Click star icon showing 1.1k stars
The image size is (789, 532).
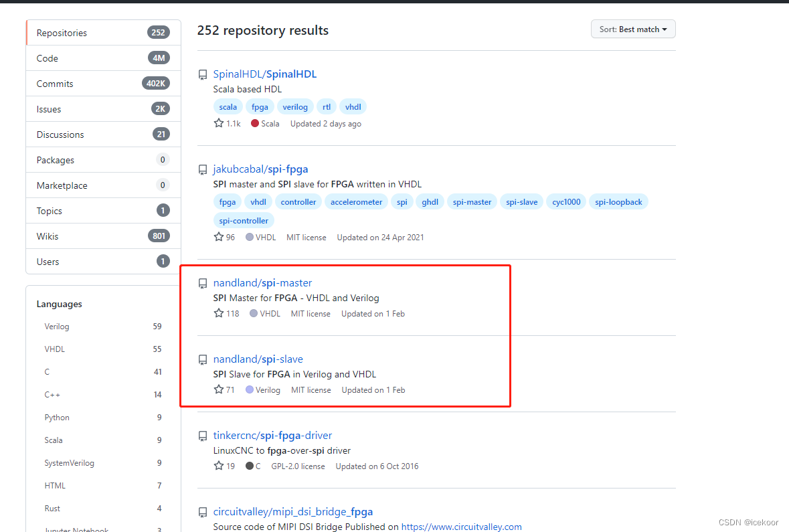pos(218,123)
